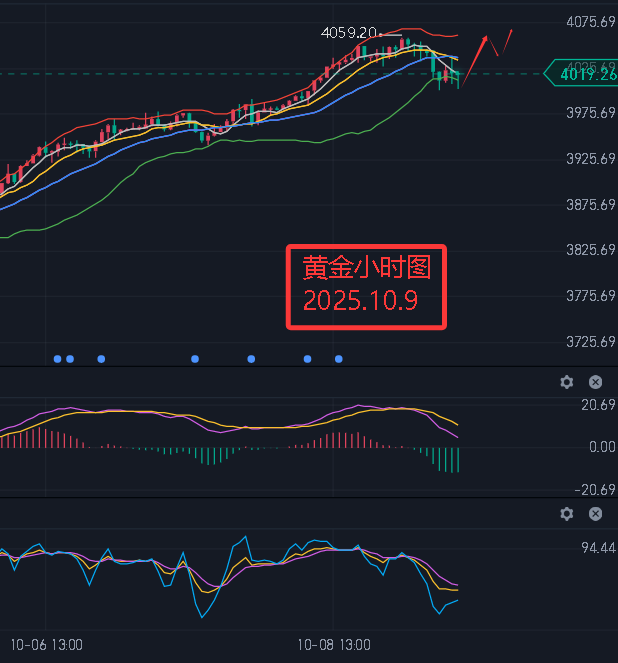Click the 3725.69 price axis label
Image resolution: width=618 pixels, height=663 pixels.
click(x=590, y=342)
